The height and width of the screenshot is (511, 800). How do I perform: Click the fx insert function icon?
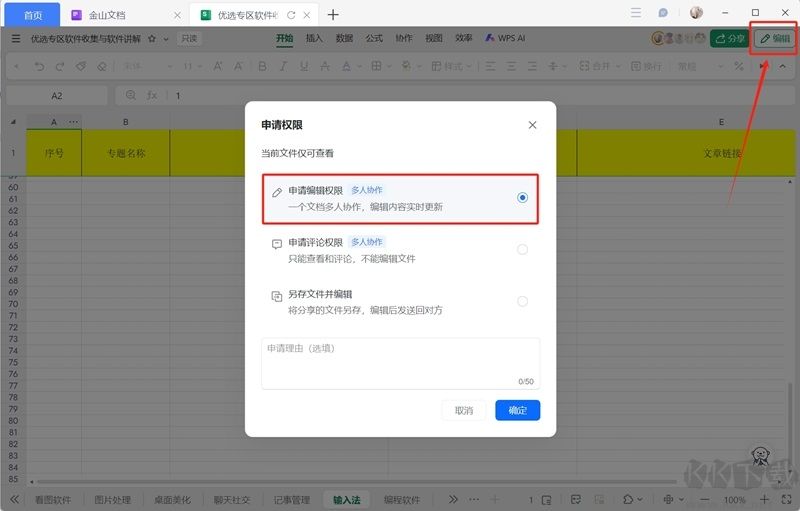(x=152, y=95)
